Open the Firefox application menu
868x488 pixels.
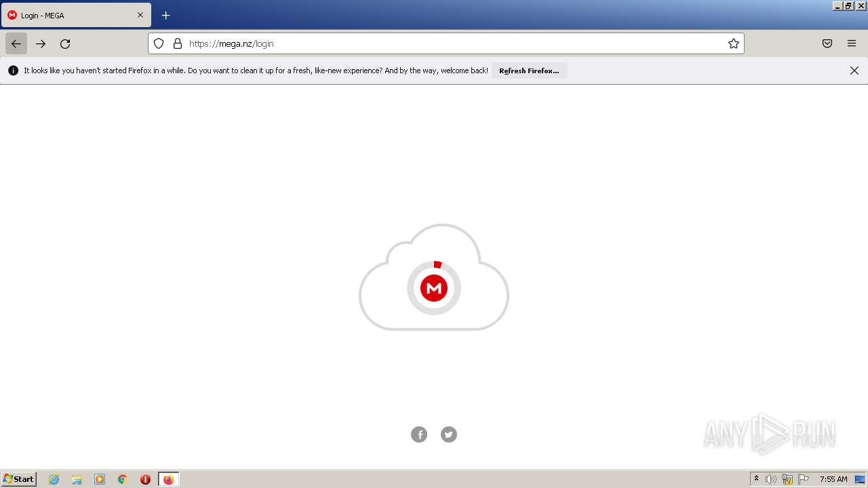tap(852, 43)
